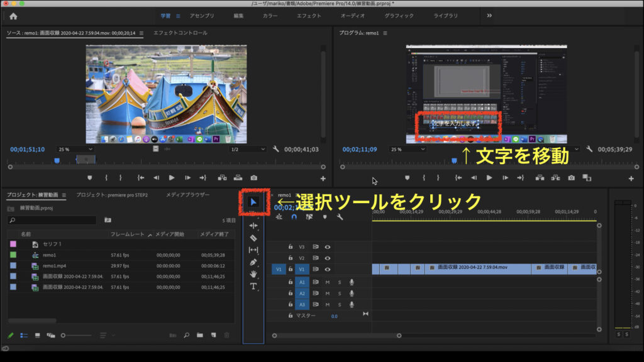The image size is (644, 362).
Task: Click the Home icon
Action: click(x=13, y=16)
